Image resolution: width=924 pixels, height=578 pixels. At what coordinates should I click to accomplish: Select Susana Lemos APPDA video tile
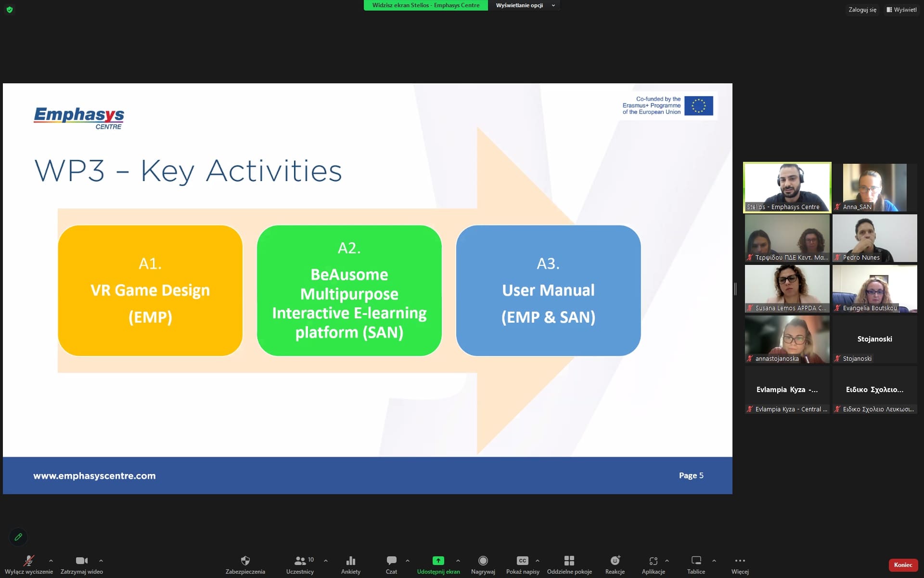click(x=787, y=289)
